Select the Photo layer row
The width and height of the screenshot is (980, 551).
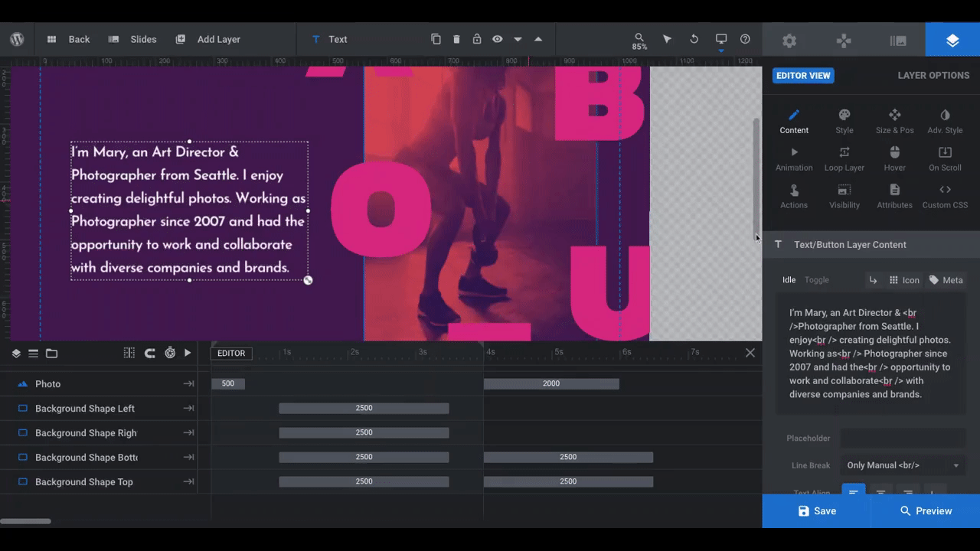(99, 384)
